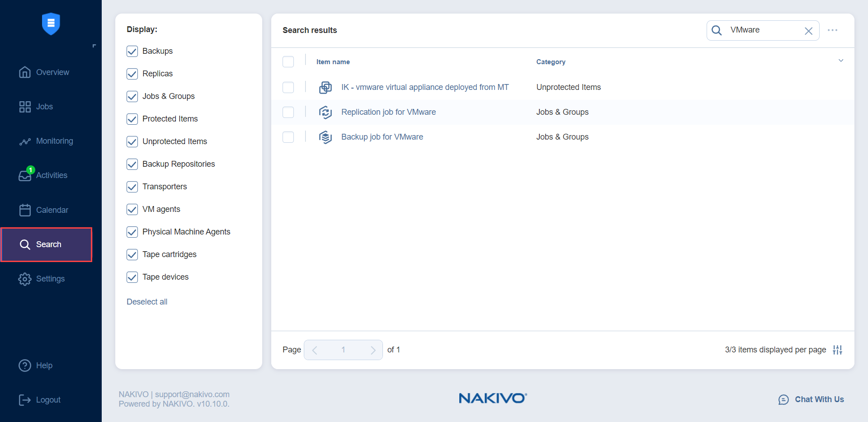This screenshot has height=422, width=868.
Task: Click the Backup job stack icon
Action: pyautogui.click(x=325, y=137)
